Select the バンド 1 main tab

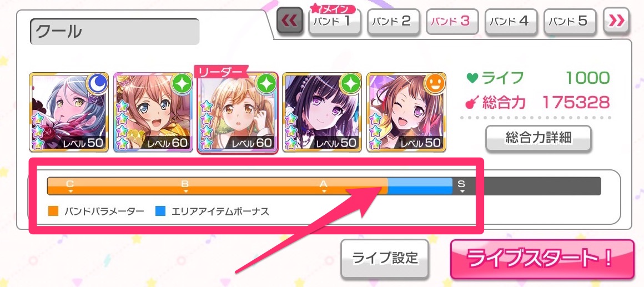tap(335, 21)
